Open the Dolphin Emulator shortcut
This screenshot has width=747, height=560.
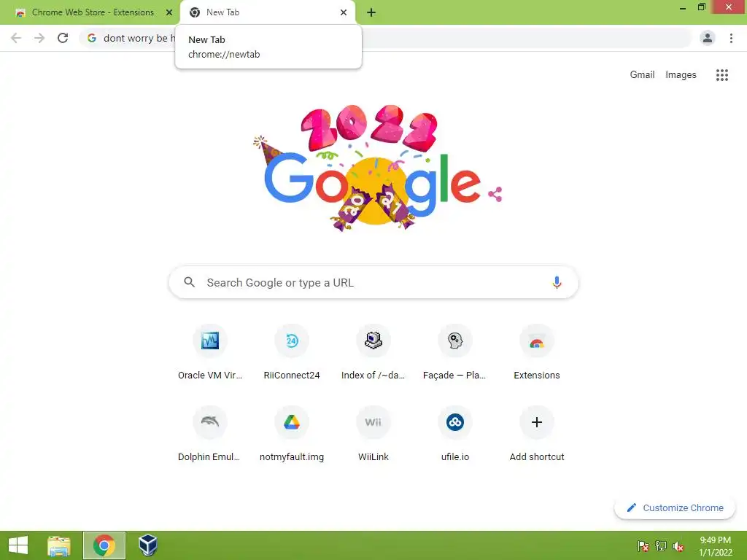pos(210,435)
